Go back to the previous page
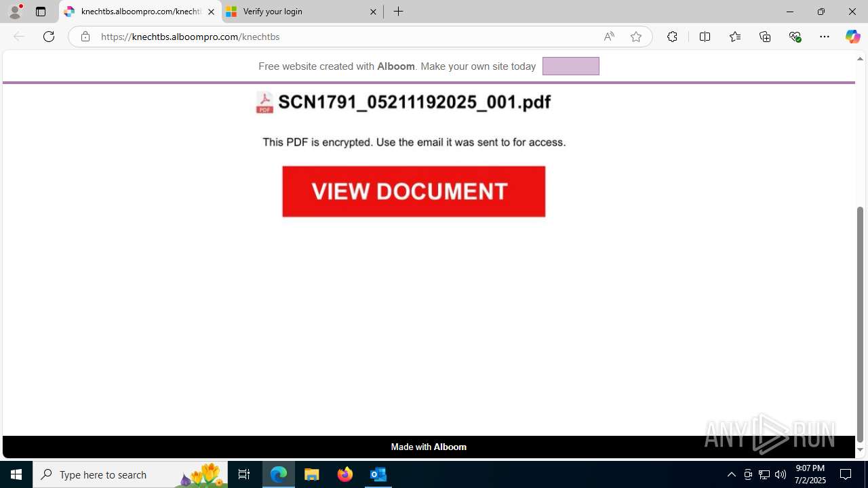Viewport: 868px width, 488px height. pyautogui.click(x=19, y=37)
